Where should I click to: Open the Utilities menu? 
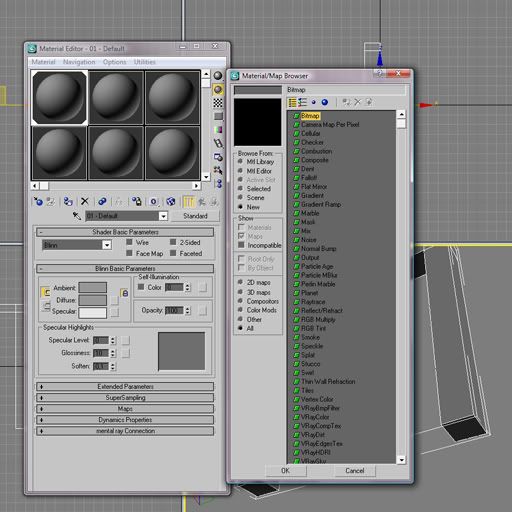(145, 62)
